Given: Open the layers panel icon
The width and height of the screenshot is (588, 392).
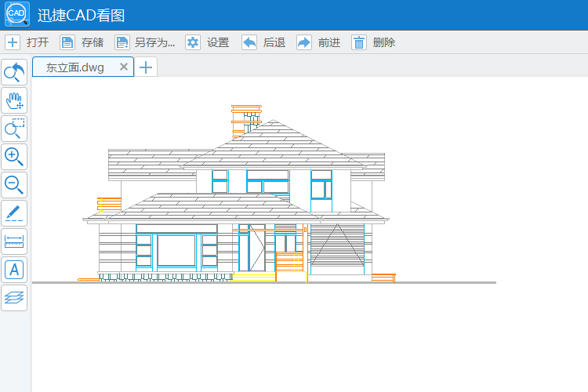Looking at the screenshot, I should (14, 298).
